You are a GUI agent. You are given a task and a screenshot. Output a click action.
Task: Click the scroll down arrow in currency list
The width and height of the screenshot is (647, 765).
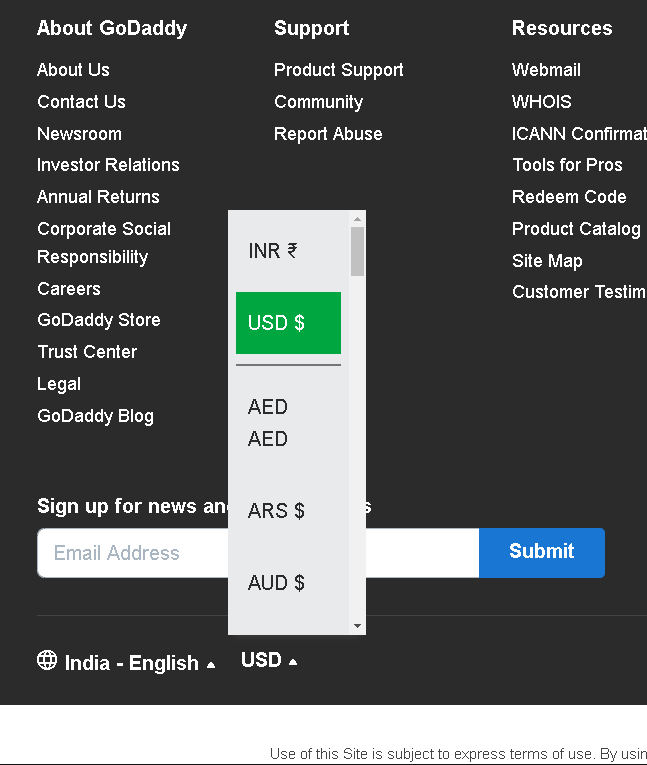[357, 626]
